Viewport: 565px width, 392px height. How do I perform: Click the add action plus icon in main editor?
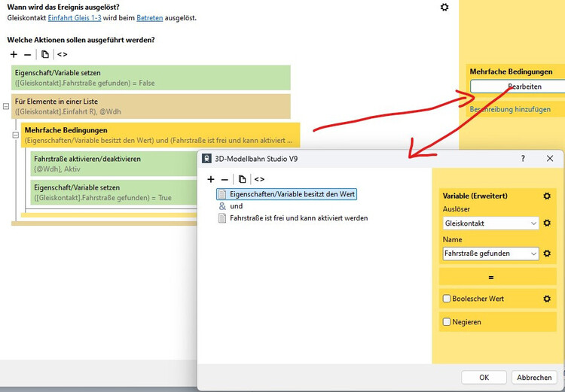14,54
